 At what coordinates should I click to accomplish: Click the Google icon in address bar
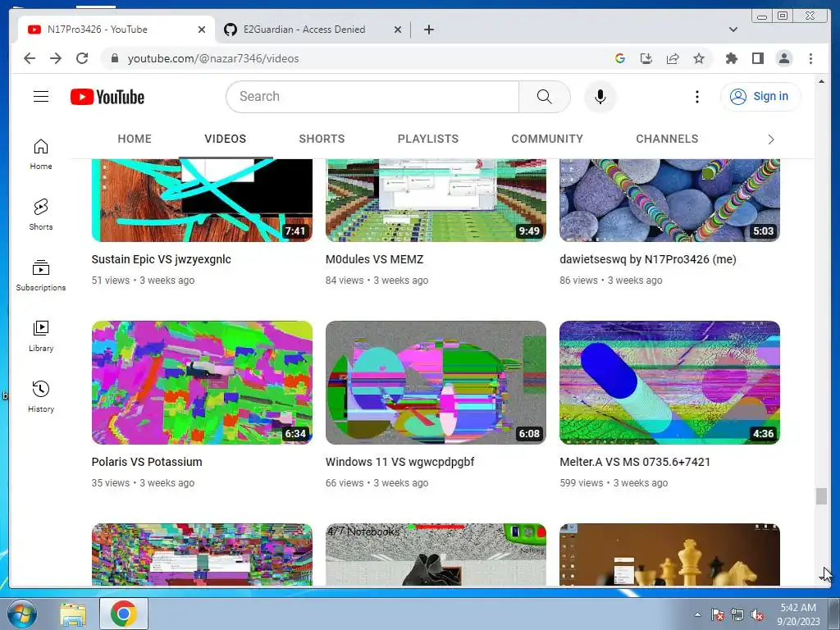pyautogui.click(x=620, y=58)
